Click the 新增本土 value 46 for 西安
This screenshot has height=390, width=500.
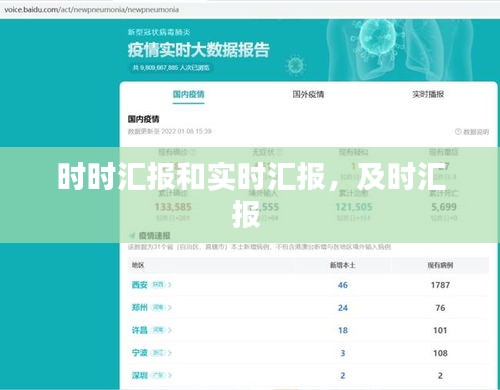point(343,285)
